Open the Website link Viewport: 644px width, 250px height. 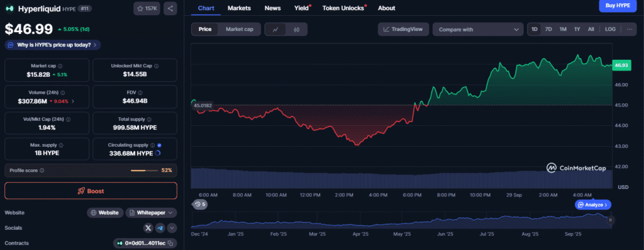point(105,213)
